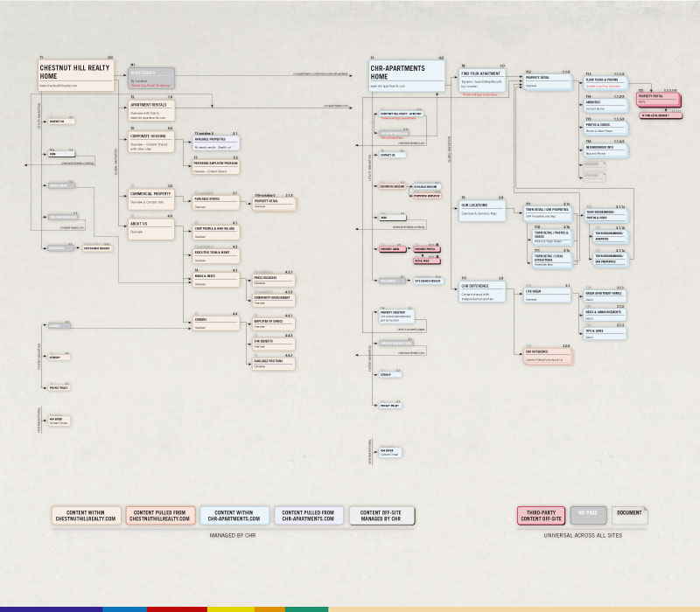Select the Live Green node

click(548, 296)
